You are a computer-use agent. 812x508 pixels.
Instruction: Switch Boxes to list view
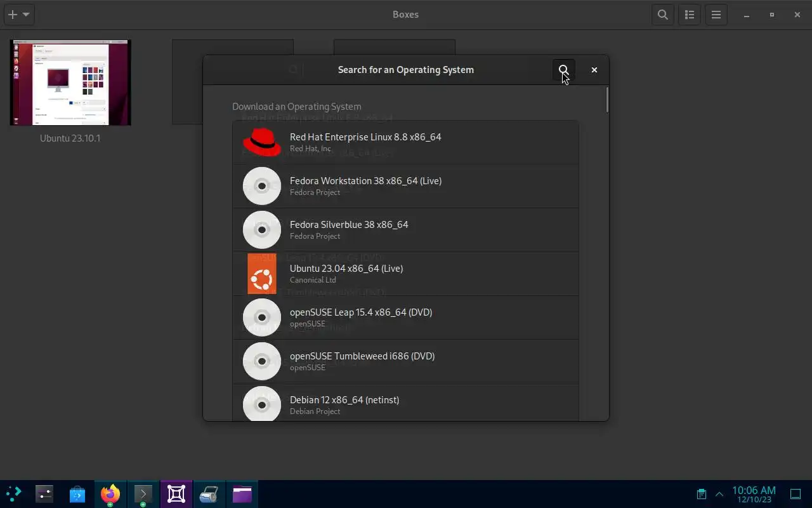(690, 15)
